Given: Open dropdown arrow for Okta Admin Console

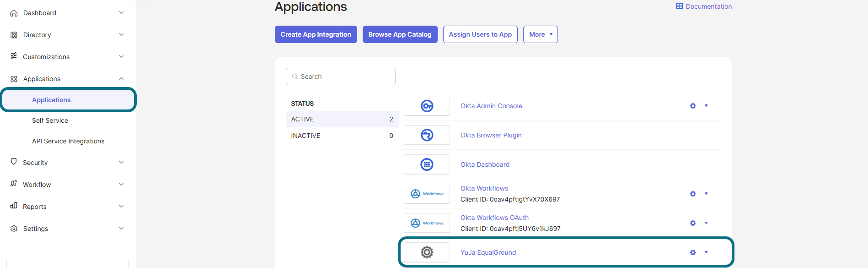Looking at the screenshot, I should click(706, 106).
